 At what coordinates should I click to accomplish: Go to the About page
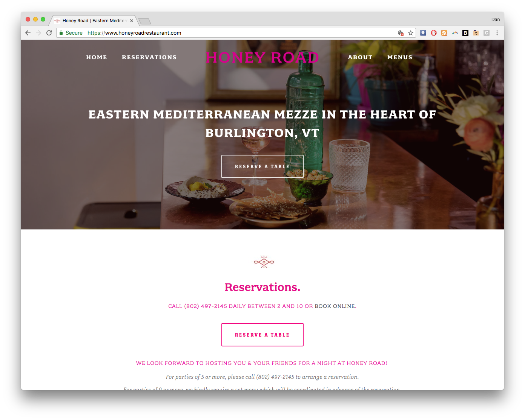coord(360,57)
